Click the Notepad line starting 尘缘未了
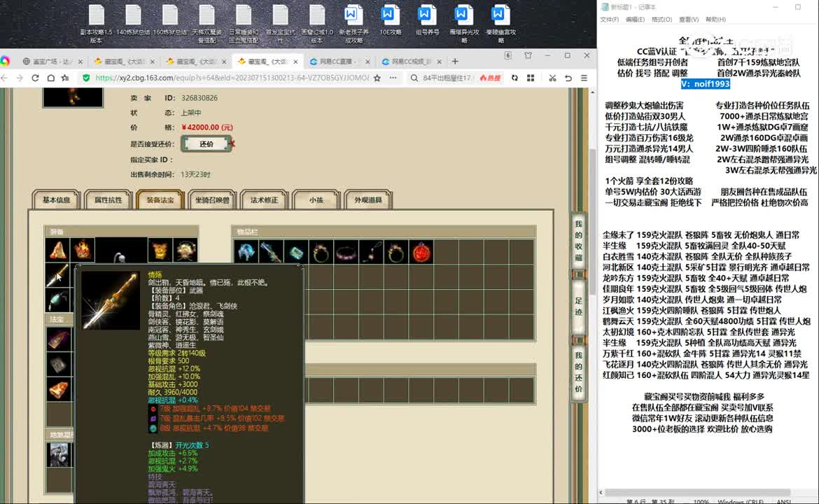This screenshot has width=819, height=504. pos(701,235)
